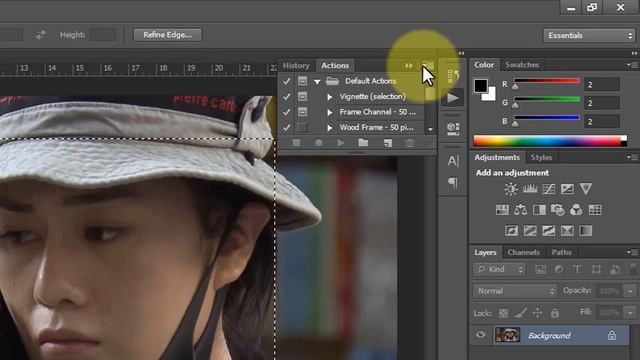This screenshot has width=640, height=360.
Task: Switch to the Styles tab
Action: (541, 157)
